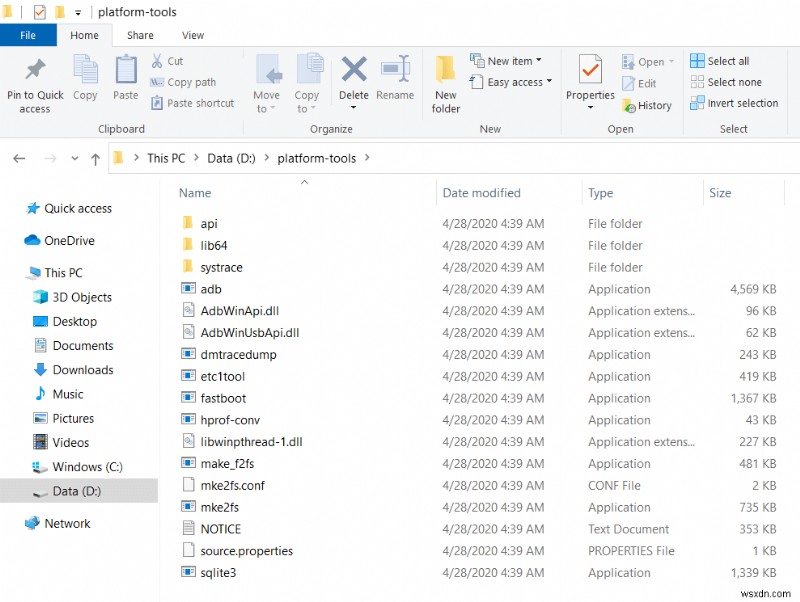Click the red X Delete icon
The width and height of the screenshot is (800, 602).
(x=354, y=69)
